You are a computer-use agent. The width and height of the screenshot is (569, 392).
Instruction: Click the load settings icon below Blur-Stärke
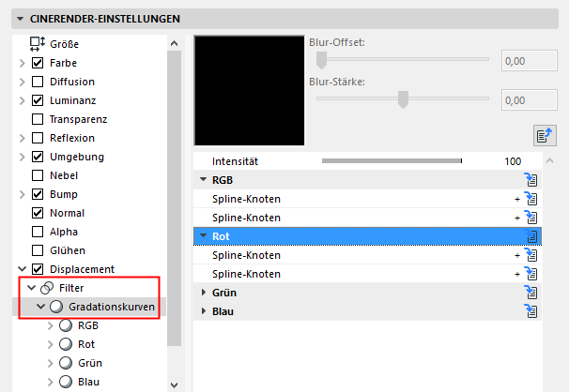545,136
